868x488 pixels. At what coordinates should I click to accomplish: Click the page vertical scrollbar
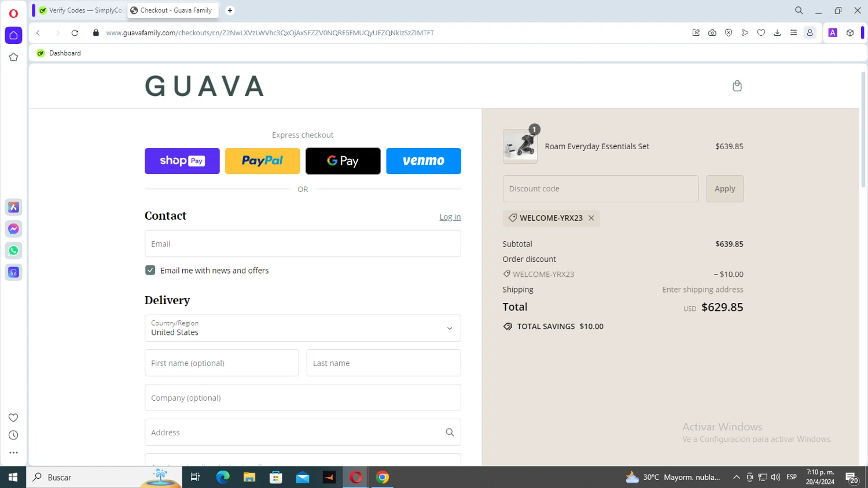pos(863,130)
